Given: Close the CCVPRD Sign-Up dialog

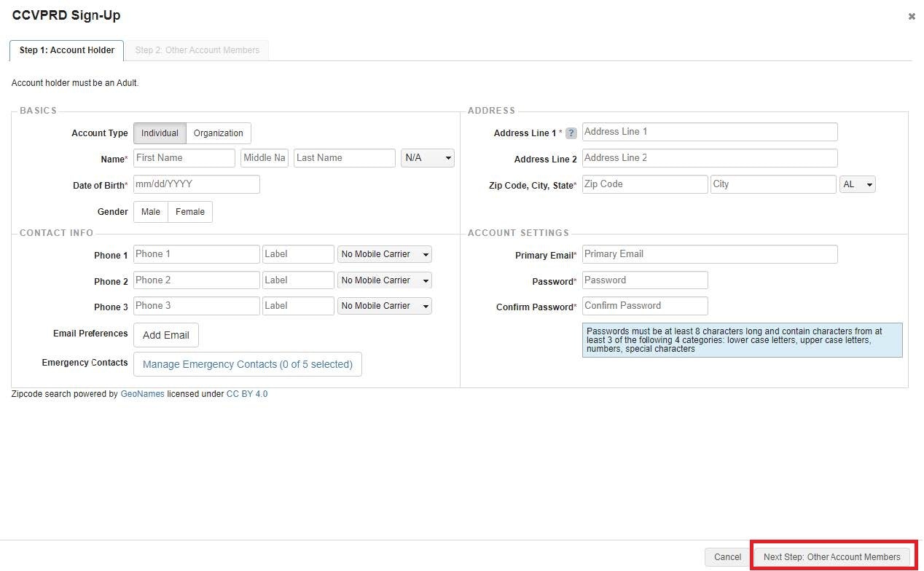Looking at the screenshot, I should (911, 16).
